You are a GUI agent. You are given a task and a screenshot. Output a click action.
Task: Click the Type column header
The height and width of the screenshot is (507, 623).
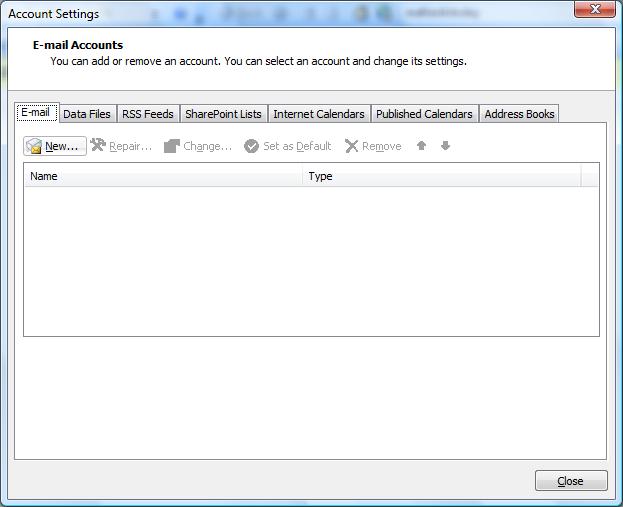[x=441, y=176]
